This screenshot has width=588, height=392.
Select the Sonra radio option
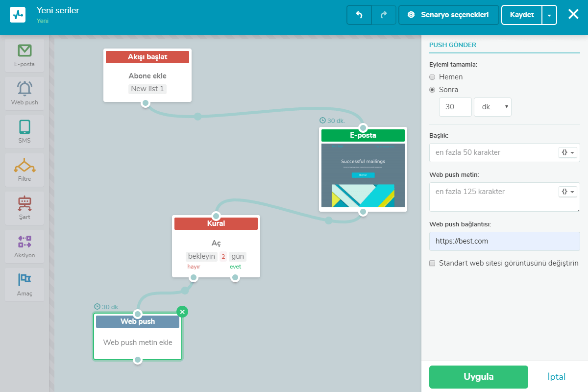432,90
